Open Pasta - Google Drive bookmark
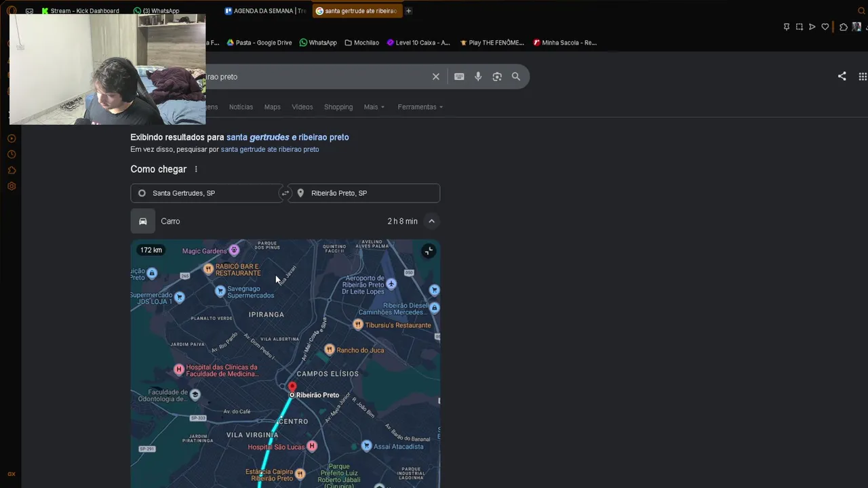Screen dimensions: 868x488 tap(259, 43)
